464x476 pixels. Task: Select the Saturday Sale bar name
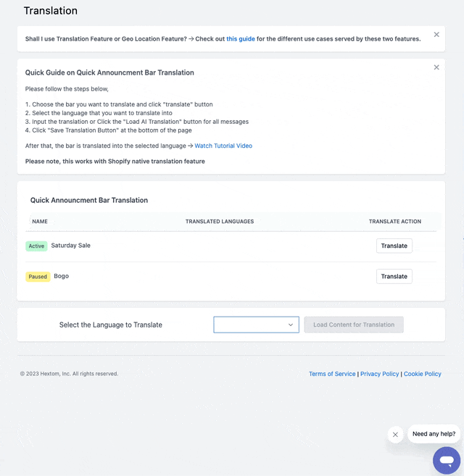click(x=70, y=246)
